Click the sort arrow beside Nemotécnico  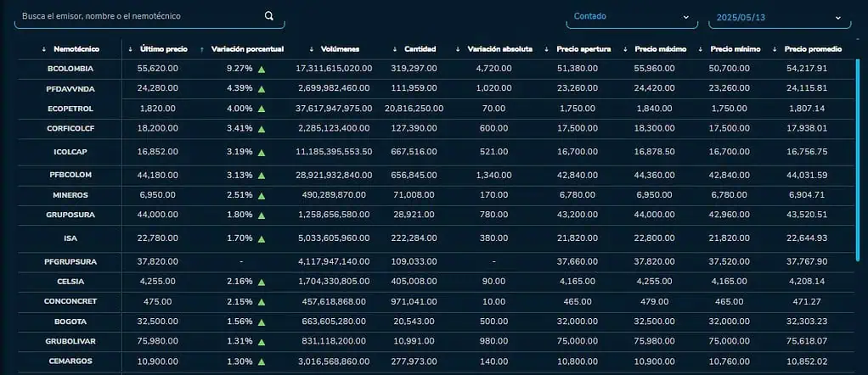click(43, 49)
